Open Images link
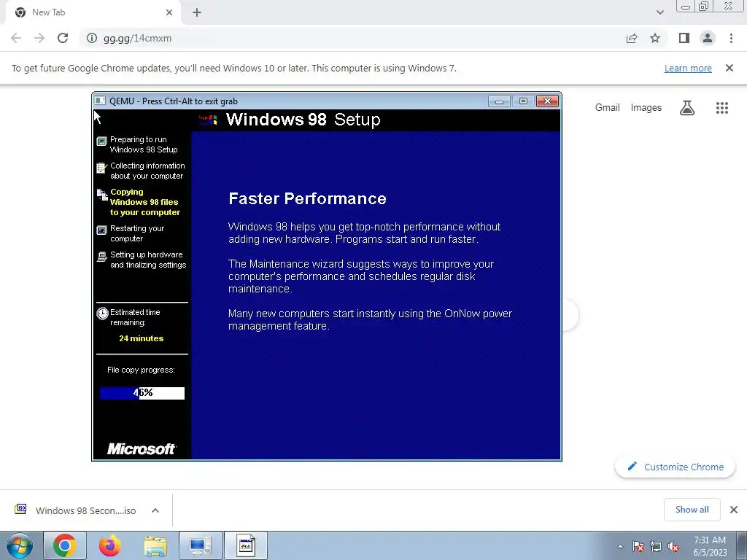 coord(646,108)
